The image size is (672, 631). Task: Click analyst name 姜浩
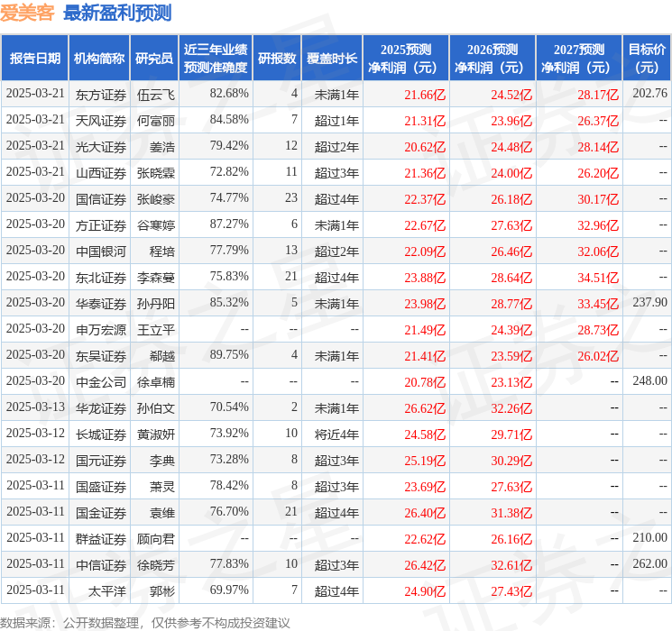pos(162,147)
